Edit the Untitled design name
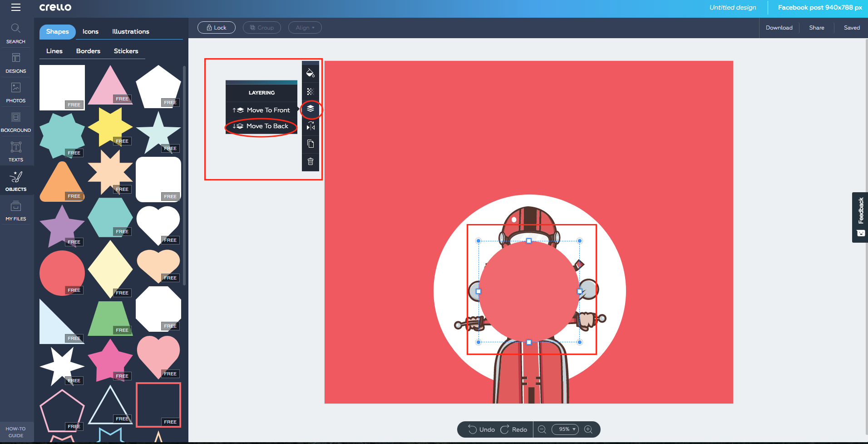Image resolution: width=868 pixels, height=444 pixels. coord(733,7)
